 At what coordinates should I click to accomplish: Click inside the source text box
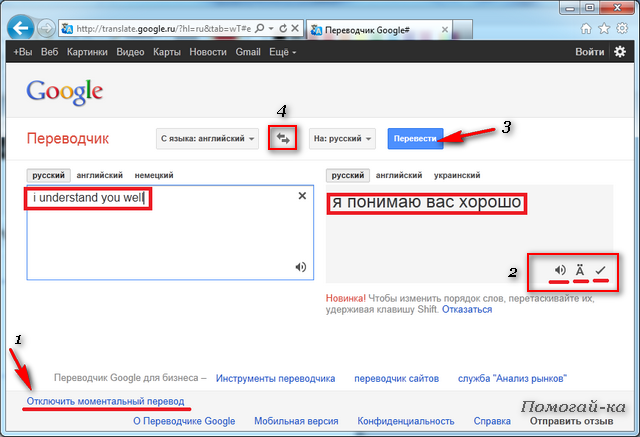coord(170,233)
